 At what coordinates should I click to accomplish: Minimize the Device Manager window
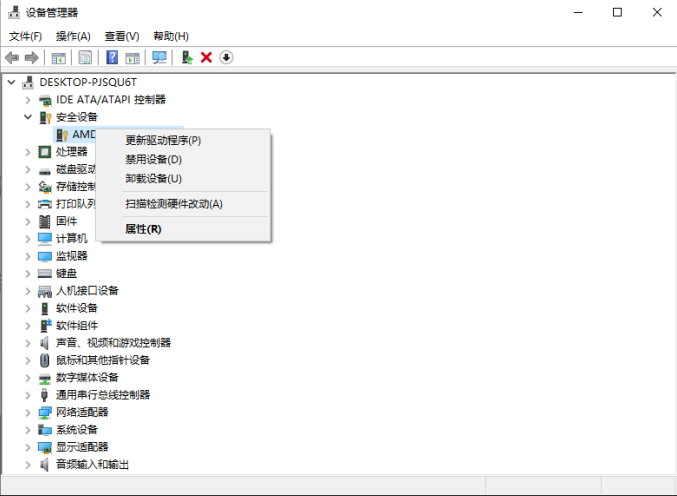[x=578, y=13]
